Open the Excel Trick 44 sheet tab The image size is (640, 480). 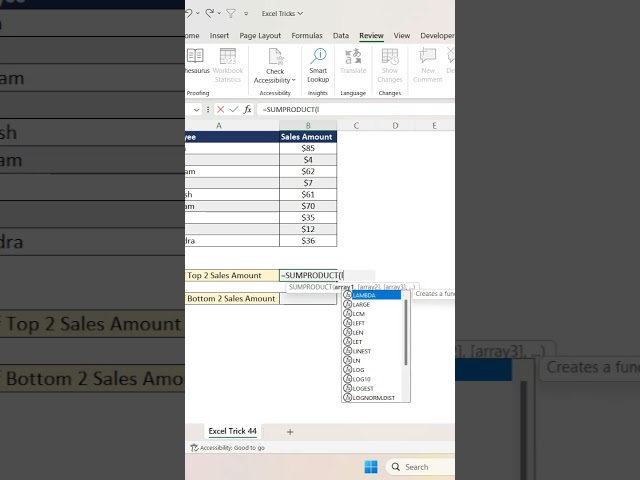[x=233, y=431]
